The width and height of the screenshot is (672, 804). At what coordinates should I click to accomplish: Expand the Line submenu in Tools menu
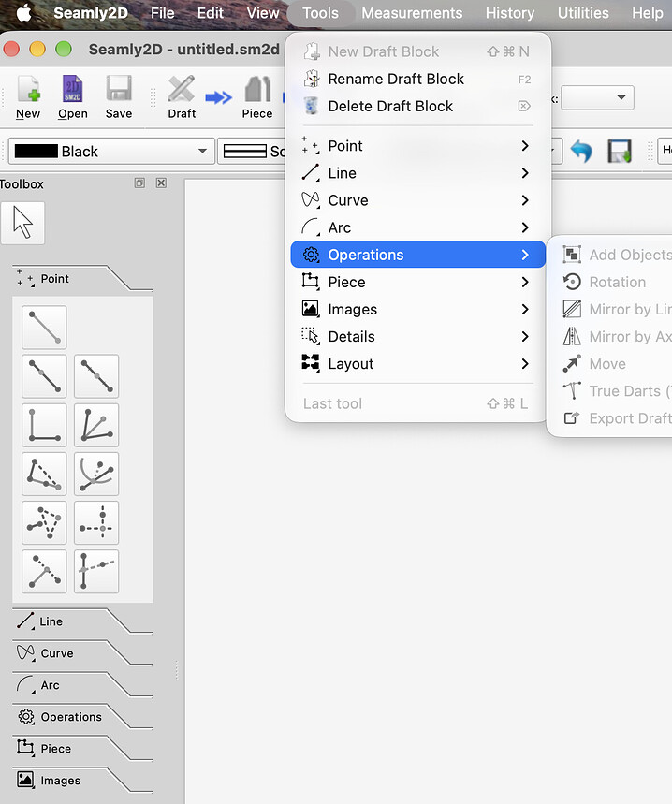(x=417, y=173)
